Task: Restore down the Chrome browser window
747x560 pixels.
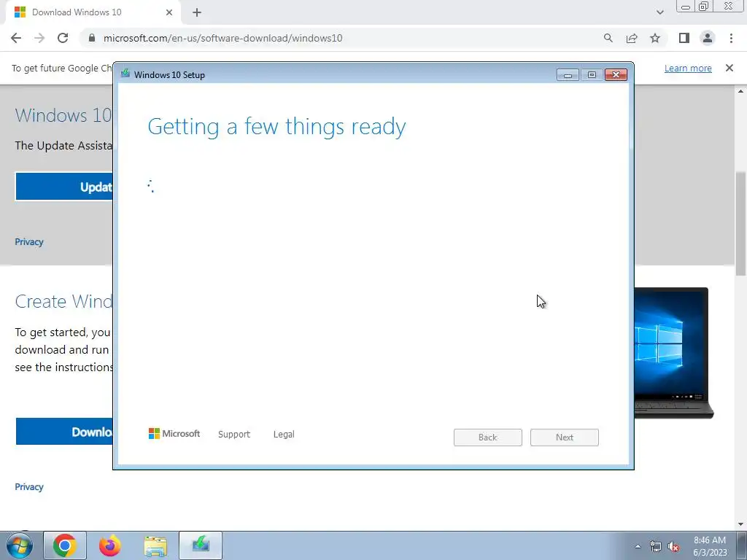Action: (704, 6)
